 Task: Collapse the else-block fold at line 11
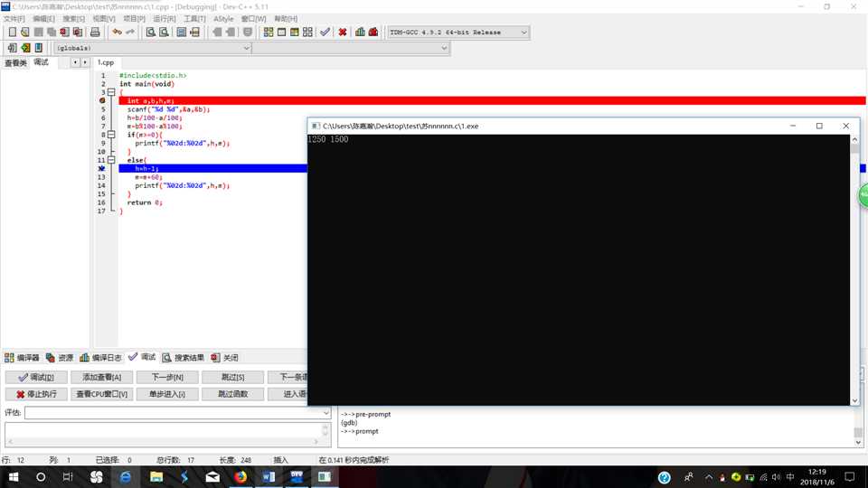click(x=111, y=160)
